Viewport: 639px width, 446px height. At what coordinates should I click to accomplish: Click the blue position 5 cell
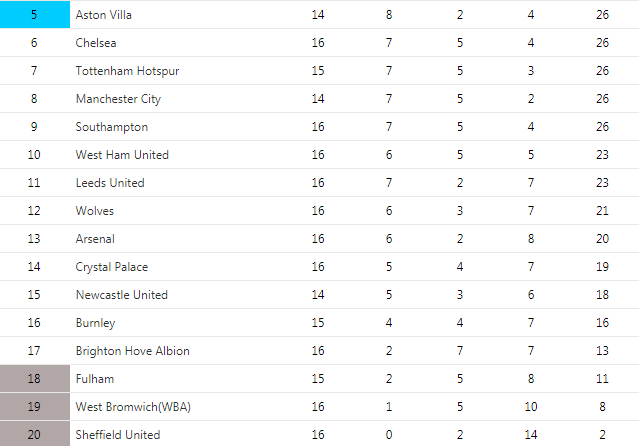35,14
